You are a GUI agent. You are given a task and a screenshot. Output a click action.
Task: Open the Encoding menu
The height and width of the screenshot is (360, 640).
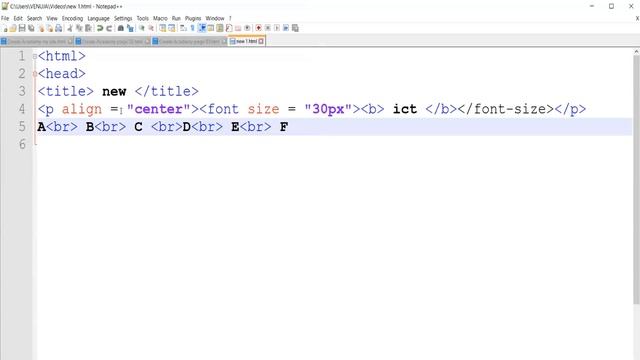(x=72, y=18)
